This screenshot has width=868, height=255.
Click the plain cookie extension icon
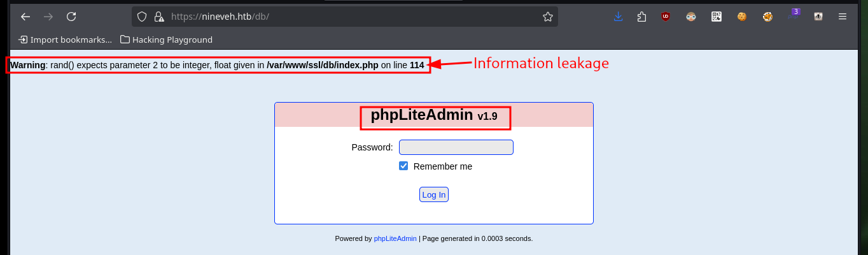coord(742,17)
